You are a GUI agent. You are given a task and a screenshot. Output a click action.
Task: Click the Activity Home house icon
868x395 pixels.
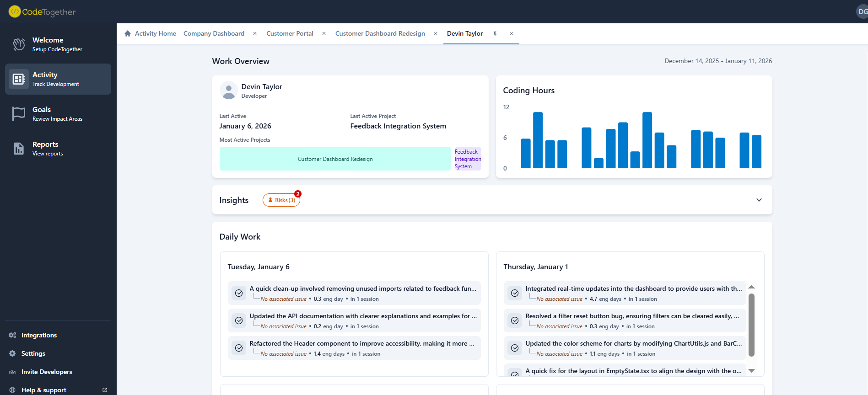tap(128, 33)
